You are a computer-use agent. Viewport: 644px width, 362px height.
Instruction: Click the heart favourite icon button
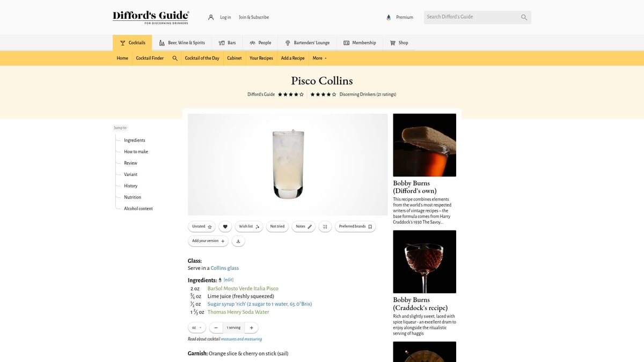tap(225, 226)
